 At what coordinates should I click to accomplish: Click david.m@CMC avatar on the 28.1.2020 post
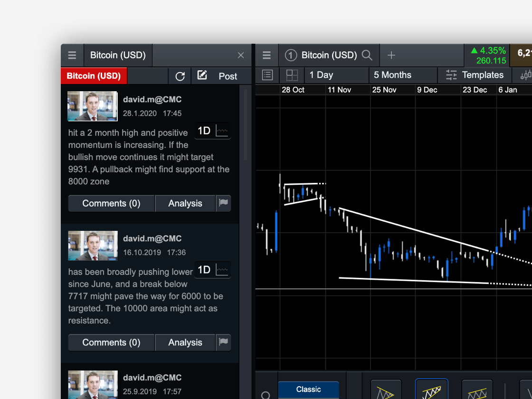pyautogui.click(x=93, y=106)
